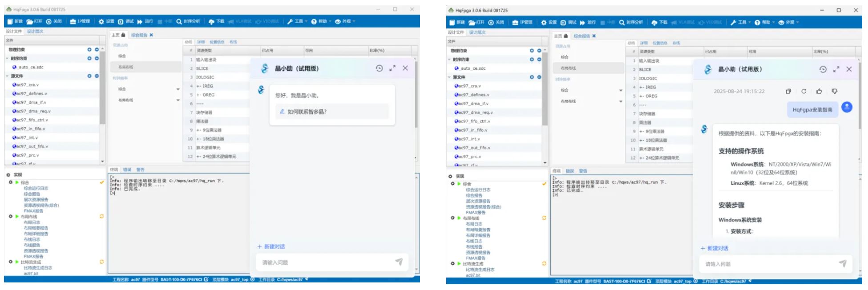Click thumbs-down icon on the chat reply
Image resolution: width=868 pixels, height=290 pixels.
pyautogui.click(x=834, y=91)
